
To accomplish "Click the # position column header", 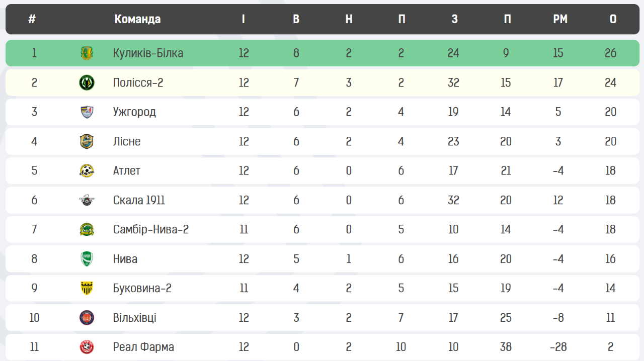I will pyautogui.click(x=32, y=19).
